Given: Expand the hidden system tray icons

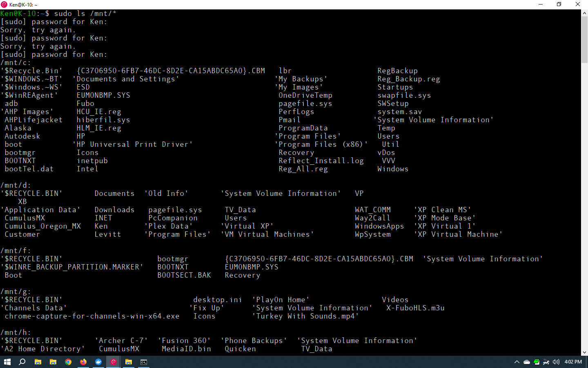Looking at the screenshot, I should (517, 362).
